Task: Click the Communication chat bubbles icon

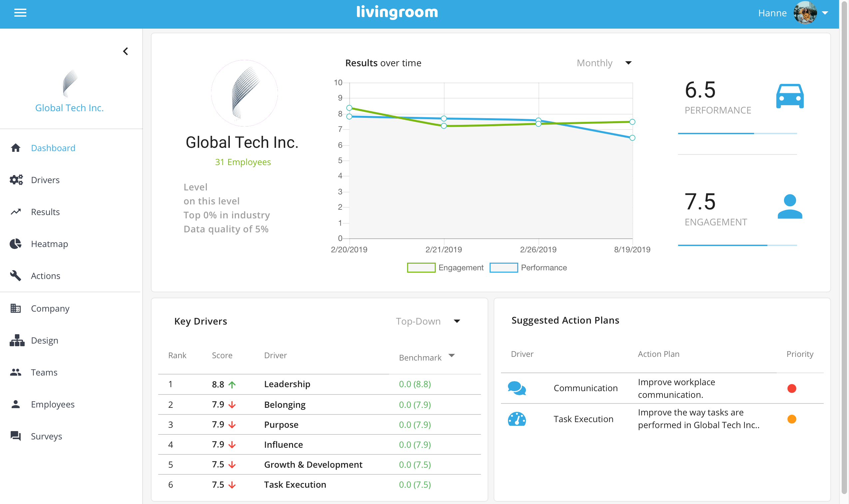Action: click(516, 388)
